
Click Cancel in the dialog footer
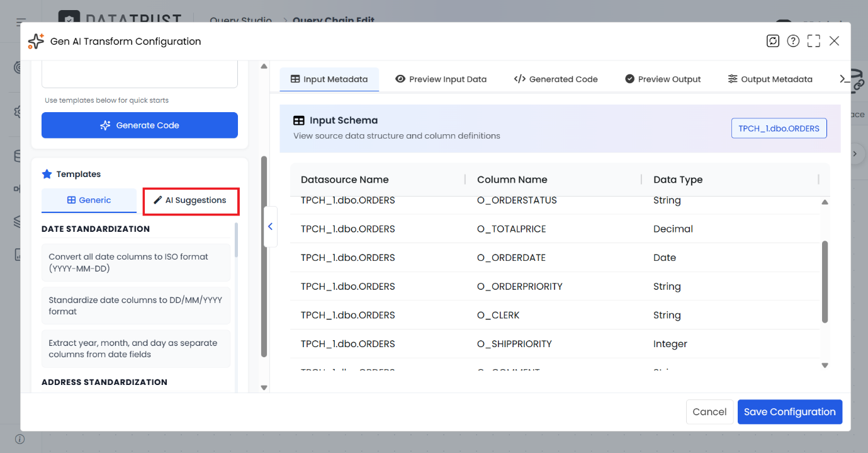click(709, 412)
